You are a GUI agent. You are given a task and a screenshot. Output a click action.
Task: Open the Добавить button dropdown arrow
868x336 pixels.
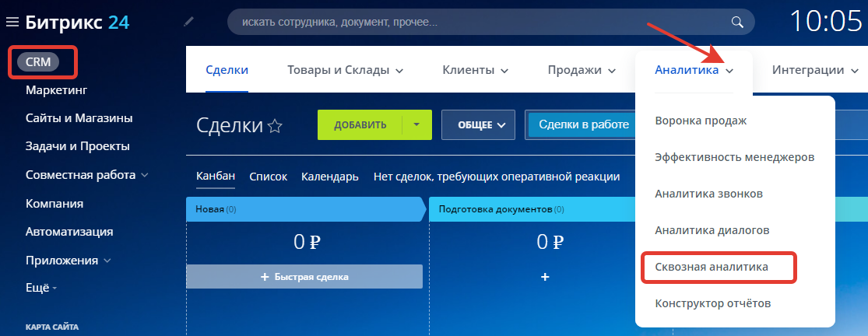[x=416, y=125]
